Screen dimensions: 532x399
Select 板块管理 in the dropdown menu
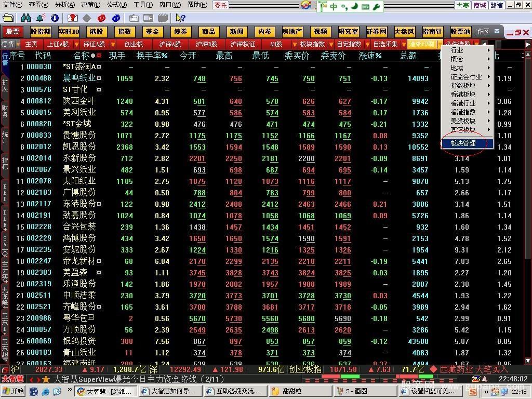point(467,143)
